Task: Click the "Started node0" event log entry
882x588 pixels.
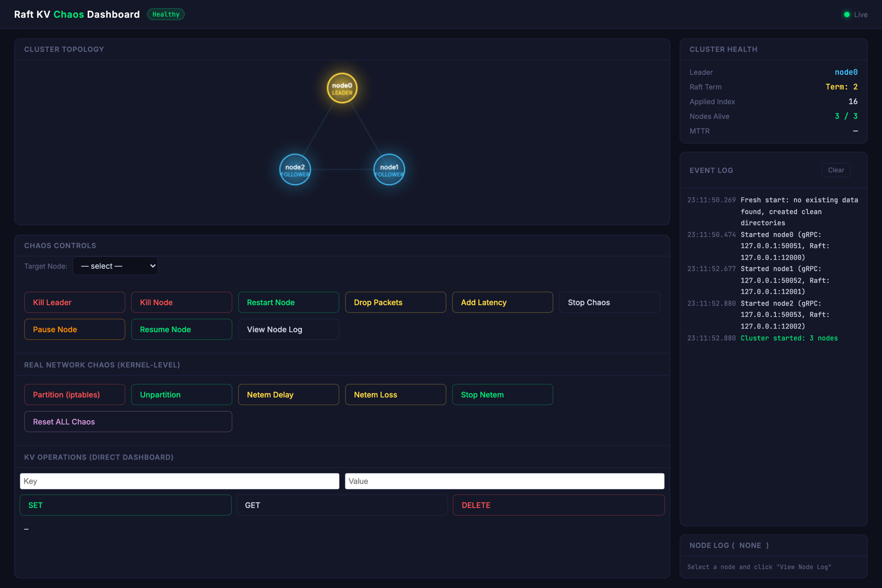Action: pos(773,246)
